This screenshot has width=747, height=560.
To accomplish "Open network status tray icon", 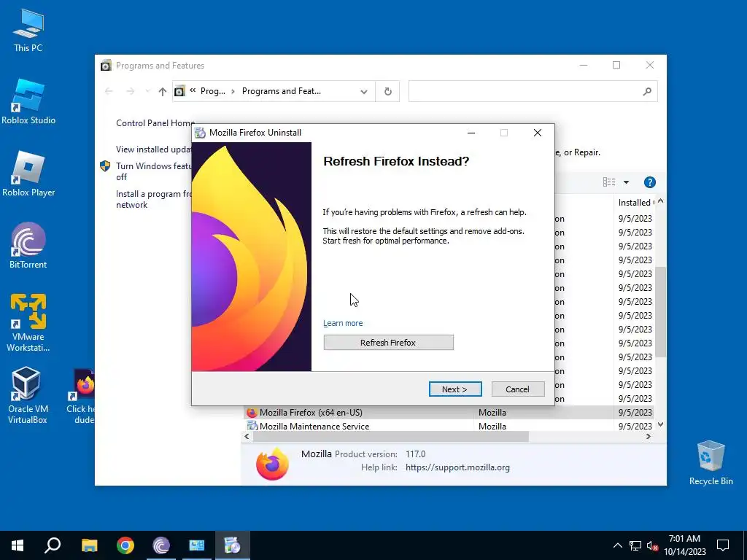I will click(635, 545).
